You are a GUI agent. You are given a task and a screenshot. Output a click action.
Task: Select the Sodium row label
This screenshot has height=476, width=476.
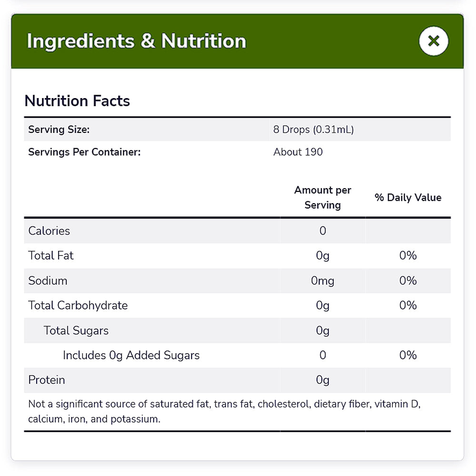tap(48, 281)
